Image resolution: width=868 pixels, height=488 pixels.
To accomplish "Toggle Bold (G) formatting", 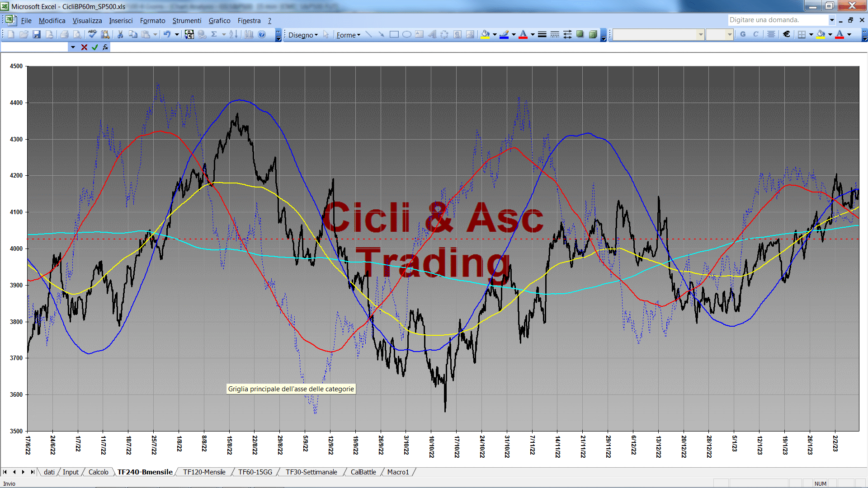I will click(743, 34).
